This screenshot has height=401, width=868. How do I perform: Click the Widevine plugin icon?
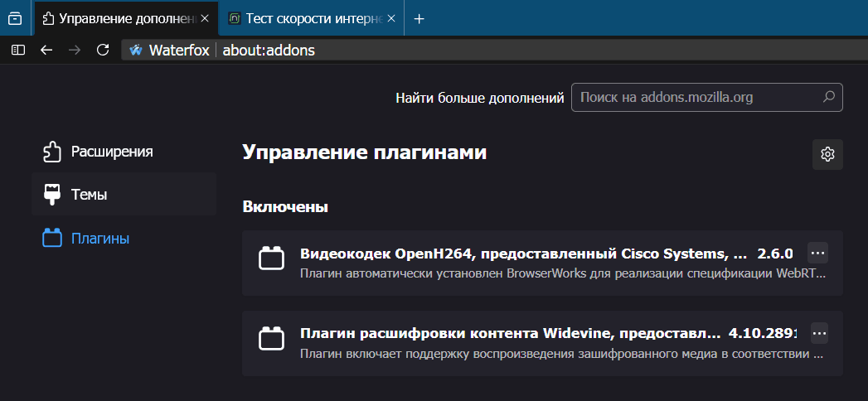(x=272, y=339)
